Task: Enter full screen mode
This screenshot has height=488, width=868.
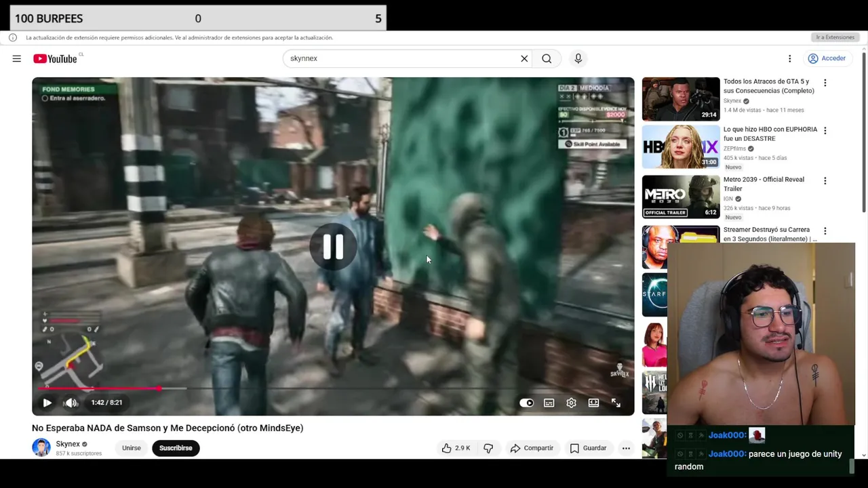Action: (x=616, y=403)
